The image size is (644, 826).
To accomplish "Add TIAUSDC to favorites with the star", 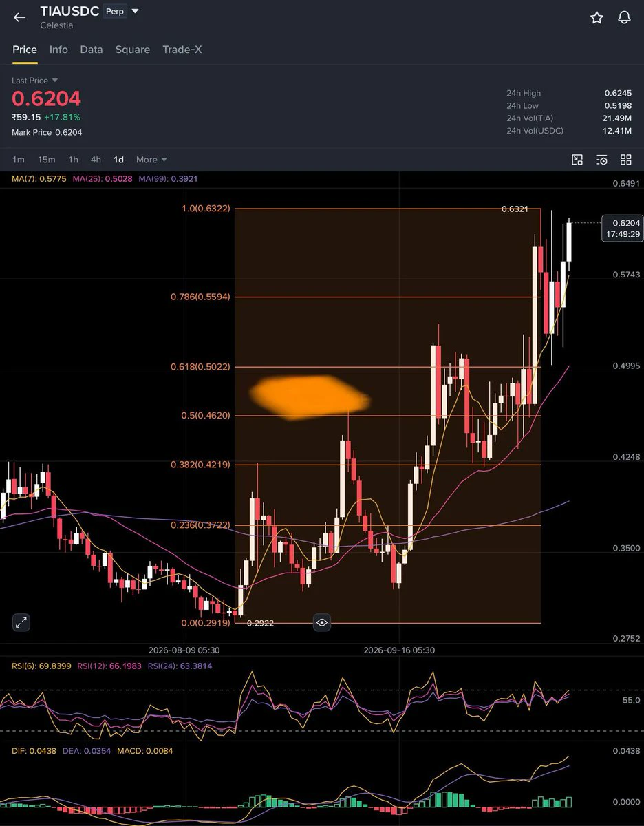I will (x=597, y=17).
